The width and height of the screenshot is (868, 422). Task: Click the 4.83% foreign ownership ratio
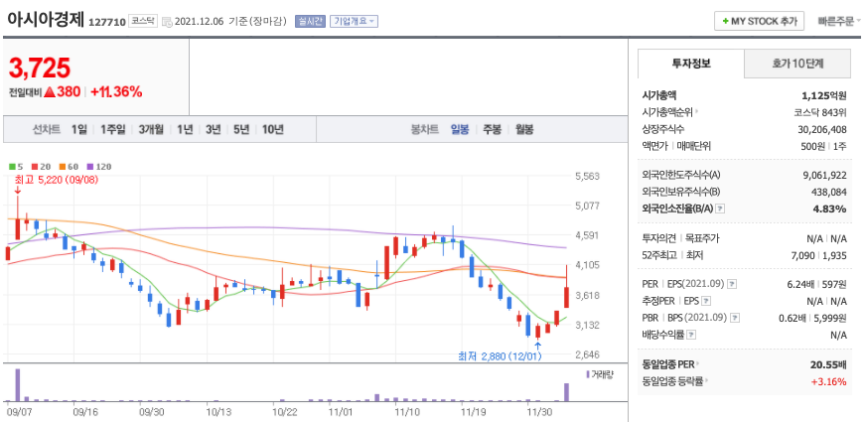click(832, 209)
